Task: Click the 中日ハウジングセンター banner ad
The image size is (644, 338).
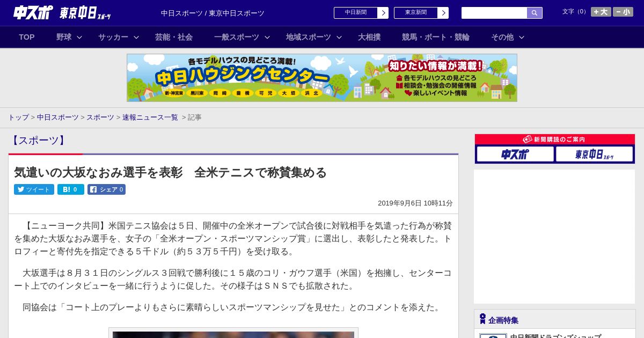Action: pyautogui.click(x=322, y=78)
